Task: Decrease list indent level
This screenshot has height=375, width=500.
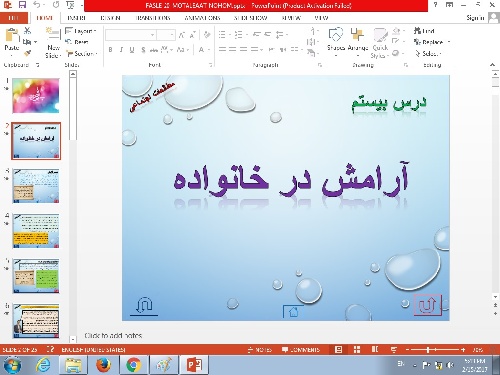Action: 256,34
